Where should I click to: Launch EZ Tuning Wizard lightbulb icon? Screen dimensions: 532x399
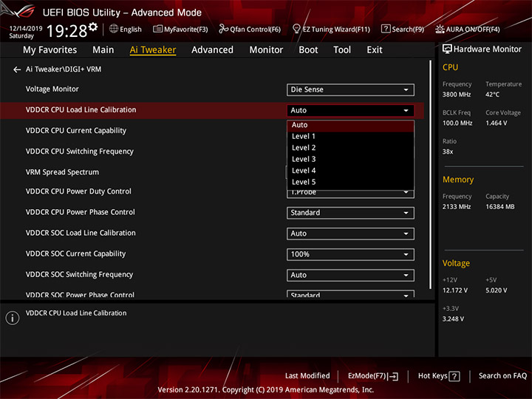coord(296,29)
